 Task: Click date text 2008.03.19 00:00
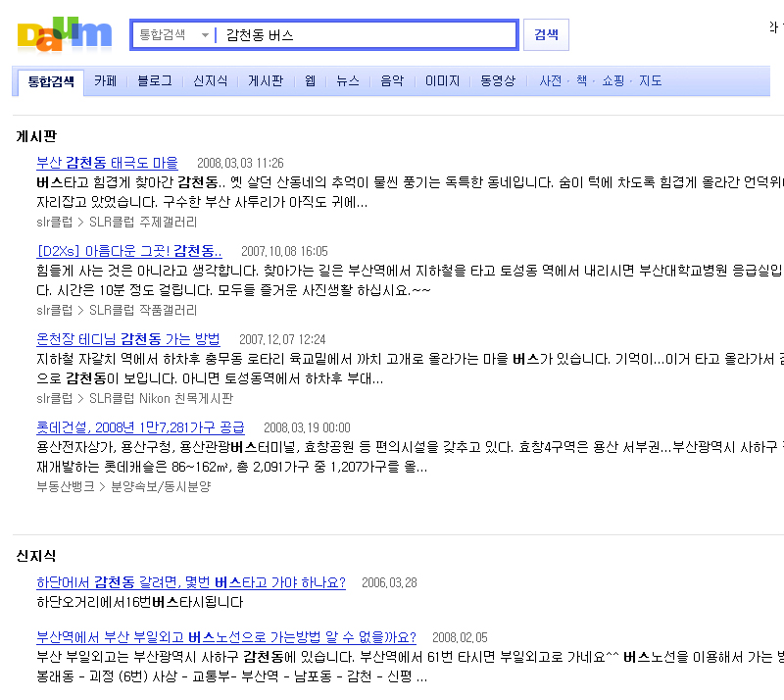[x=307, y=427]
